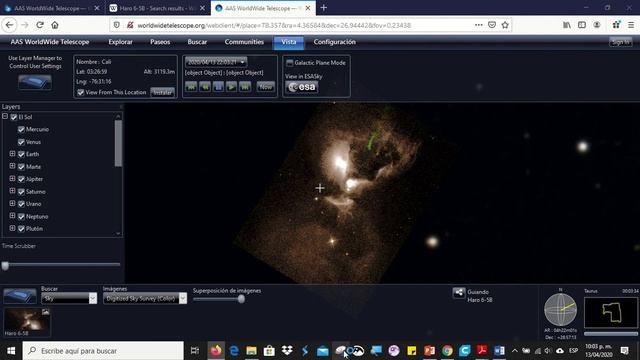Collapse the El Sol tree node
Image resolution: width=640 pixels, height=360 pixels.
5,116
